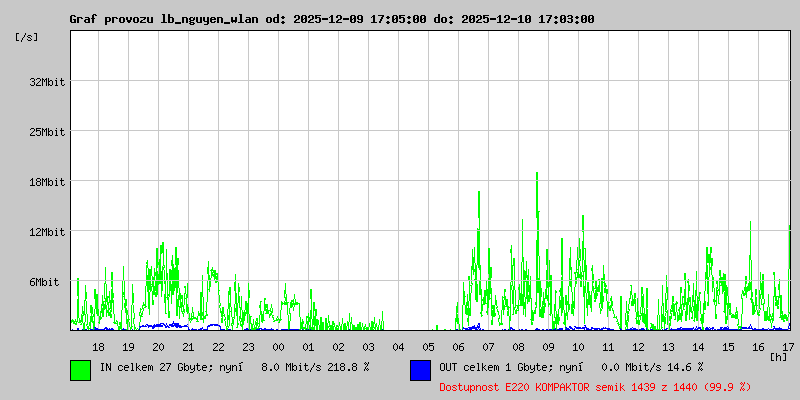The height and width of the screenshot is (400, 800).
Task: Click the green IN legend color swatch
Action: pyautogui.click(x=80, y=370)
